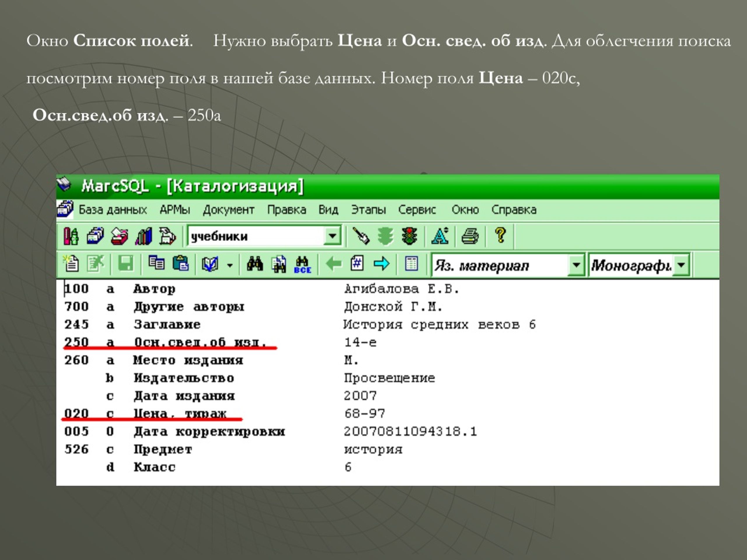The height and width of the screenshot is (560, 747).
Task: Open the Справка menu
Action: click(x=514, y=210)
